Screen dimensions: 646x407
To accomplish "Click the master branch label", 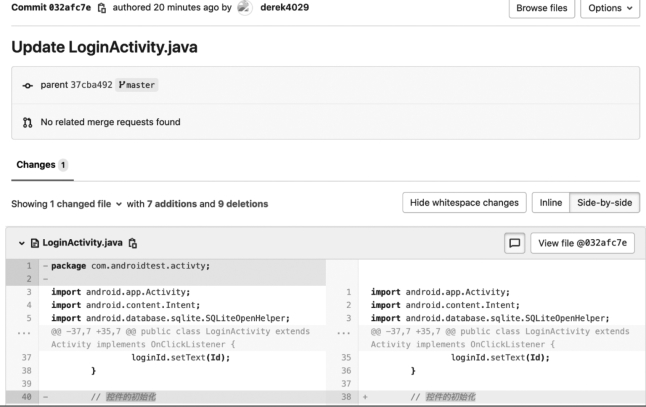I will pyautogui.click(x=135, y=84).
